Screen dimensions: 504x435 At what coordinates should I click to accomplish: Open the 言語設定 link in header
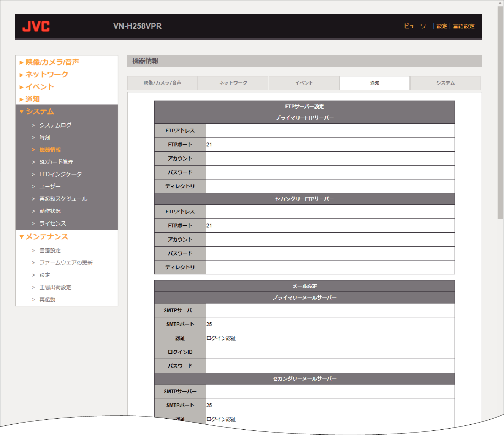tap(463, 26)
